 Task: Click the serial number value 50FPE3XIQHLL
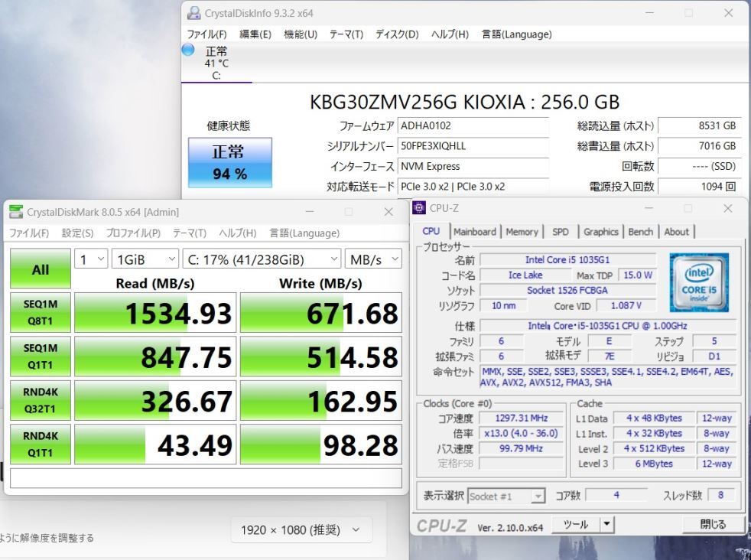coord(473,146)
